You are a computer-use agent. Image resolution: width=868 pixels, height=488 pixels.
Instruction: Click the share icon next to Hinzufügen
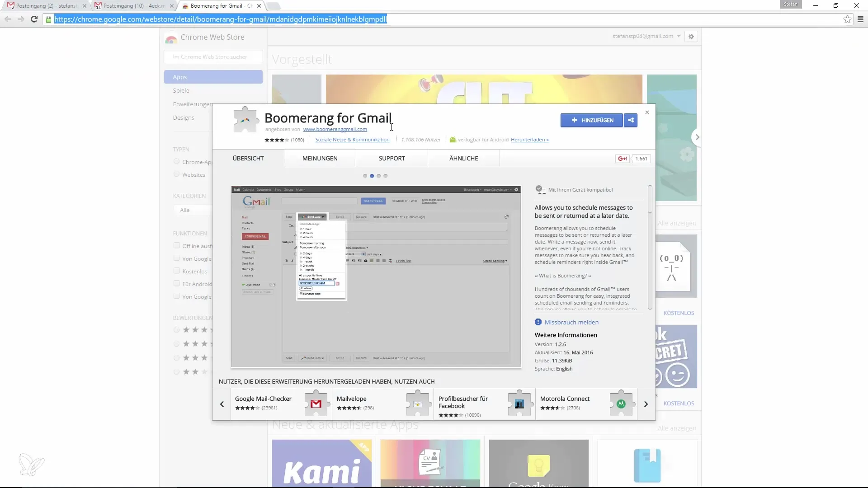point(631,120)
